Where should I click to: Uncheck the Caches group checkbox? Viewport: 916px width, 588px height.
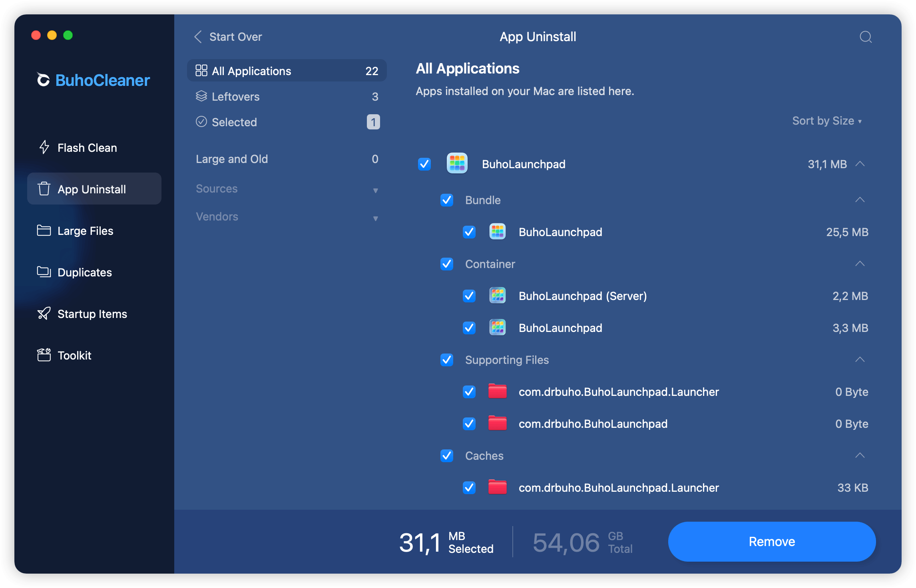pos(446,455)
